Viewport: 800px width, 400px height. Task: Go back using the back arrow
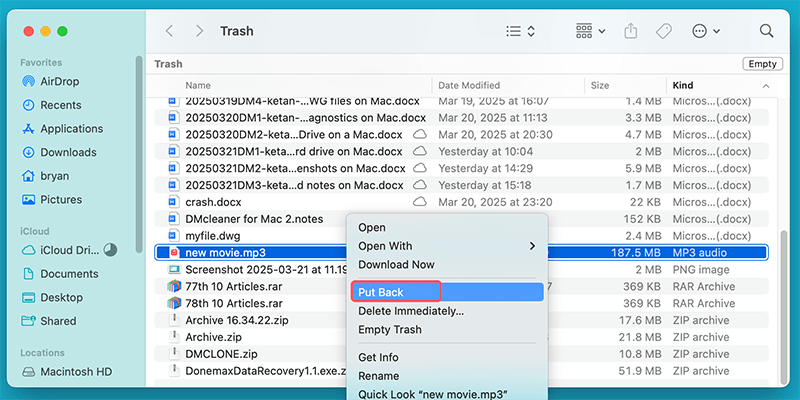click(x=169, y=31)
